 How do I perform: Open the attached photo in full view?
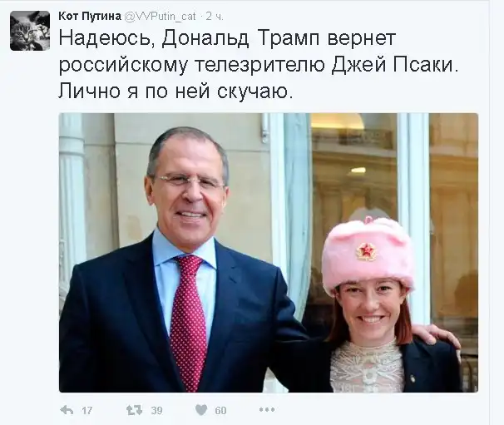pos(269,253)
